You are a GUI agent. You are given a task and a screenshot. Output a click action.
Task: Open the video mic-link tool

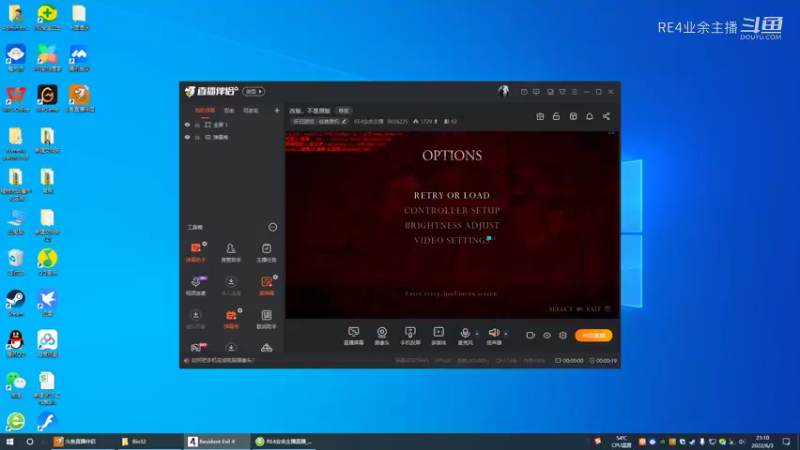195,285
